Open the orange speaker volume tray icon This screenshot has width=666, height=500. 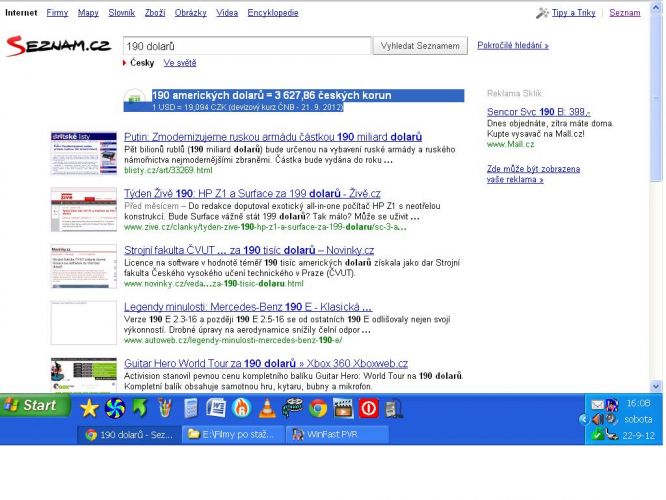[598, 419]
